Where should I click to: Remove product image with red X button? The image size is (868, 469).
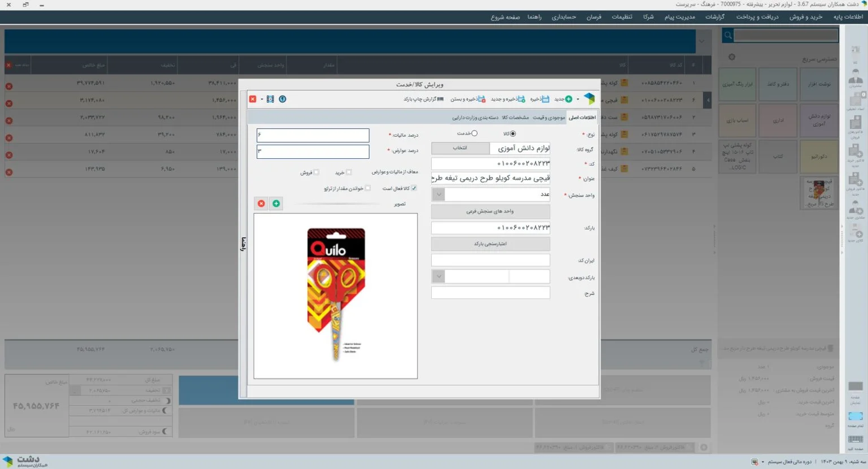pos(261,203)
